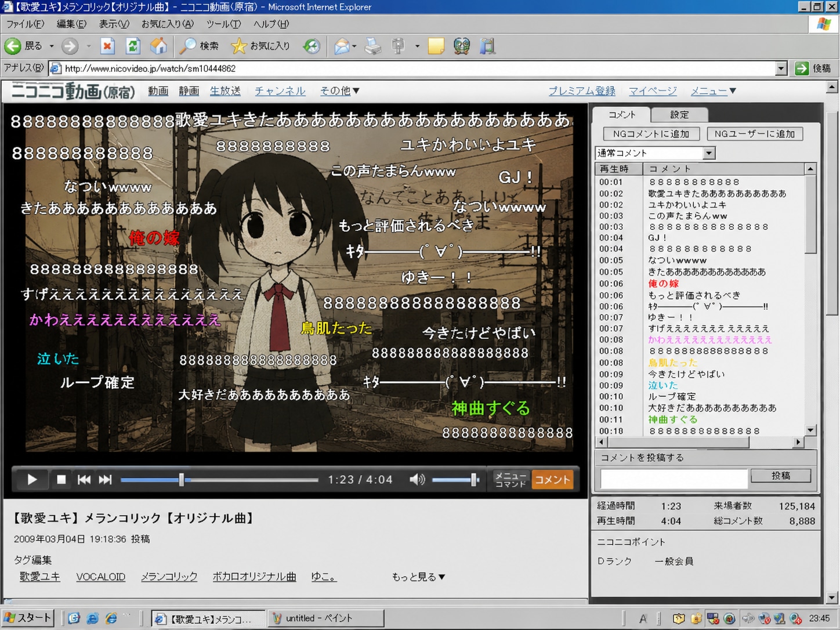Open the 通常コメント dropdown

click(x=655, y=153)
